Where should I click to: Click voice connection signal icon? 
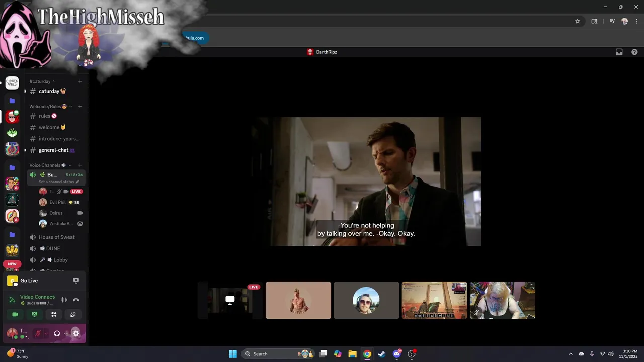12,300
